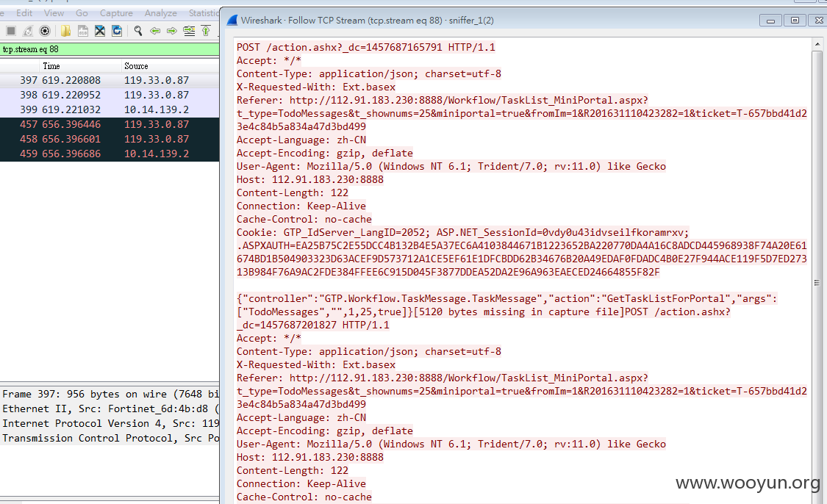Click the second request's '_dc=1457687201827 HTTP/1.1' line

[312, 325]
